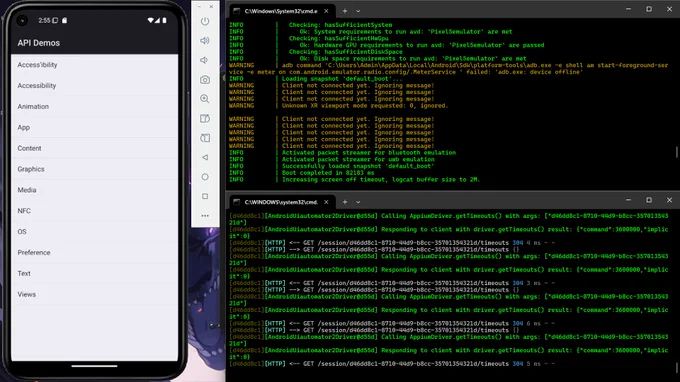Click the emulator volume down icon
680x382 pixels.
[x=204, y=60]
